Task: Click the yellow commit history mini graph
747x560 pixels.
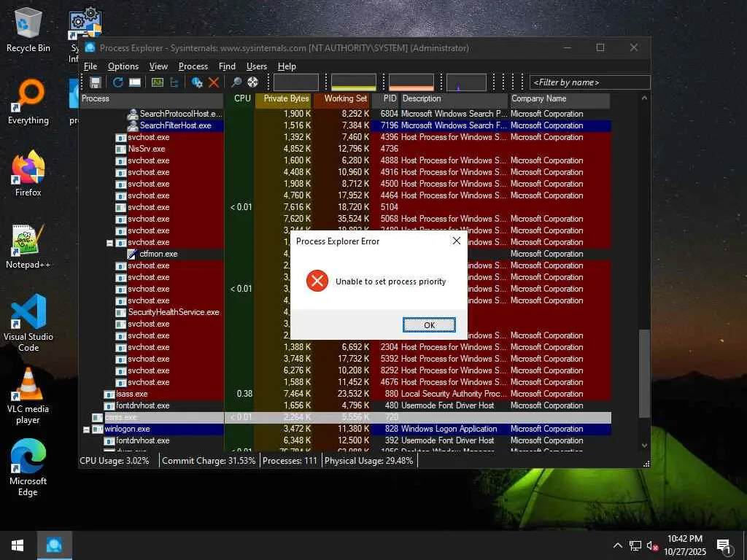Action: click(354, 82)
